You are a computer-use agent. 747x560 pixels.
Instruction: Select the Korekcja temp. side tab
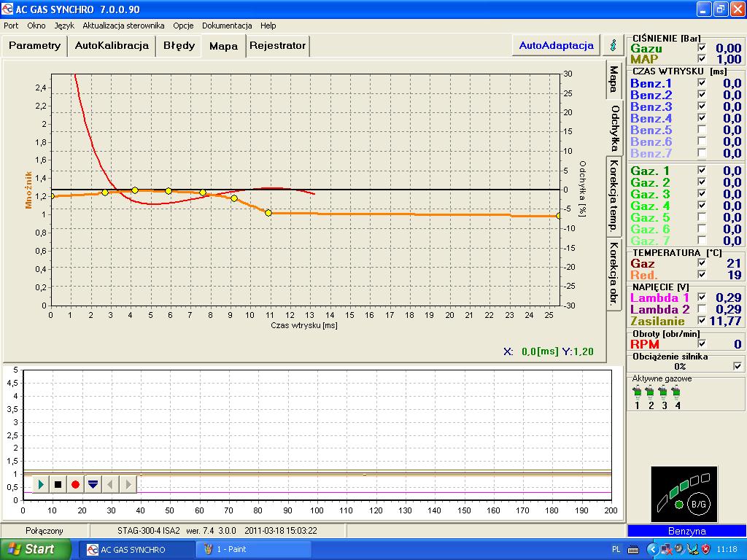coord(614,195)
